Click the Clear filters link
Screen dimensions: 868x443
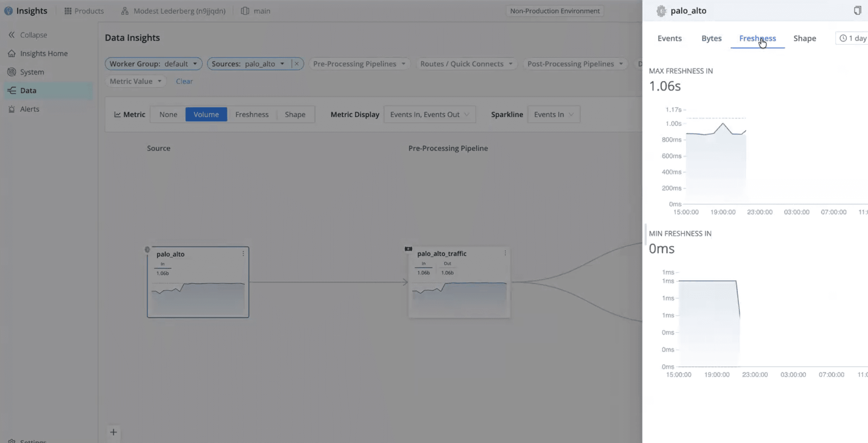coord(184,81)
